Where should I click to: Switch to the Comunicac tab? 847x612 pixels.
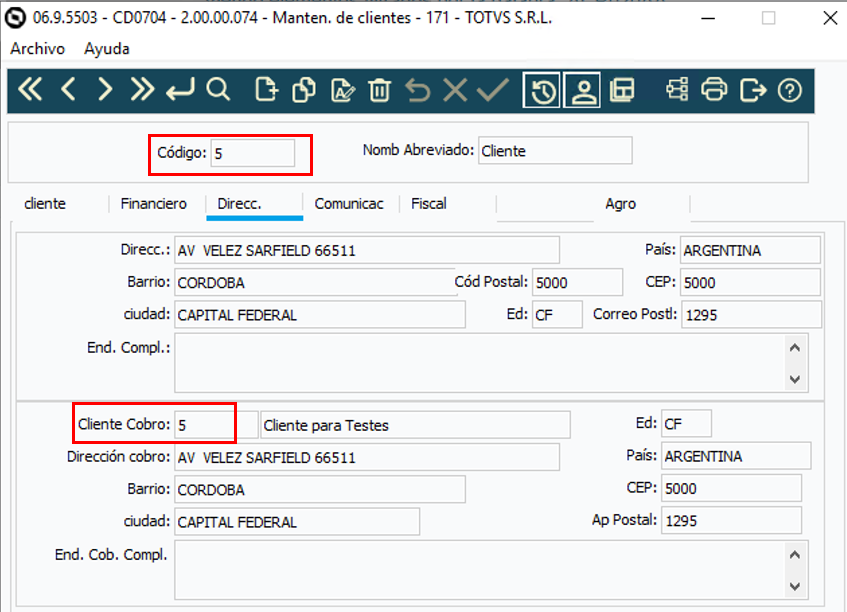tap(349, 204)
